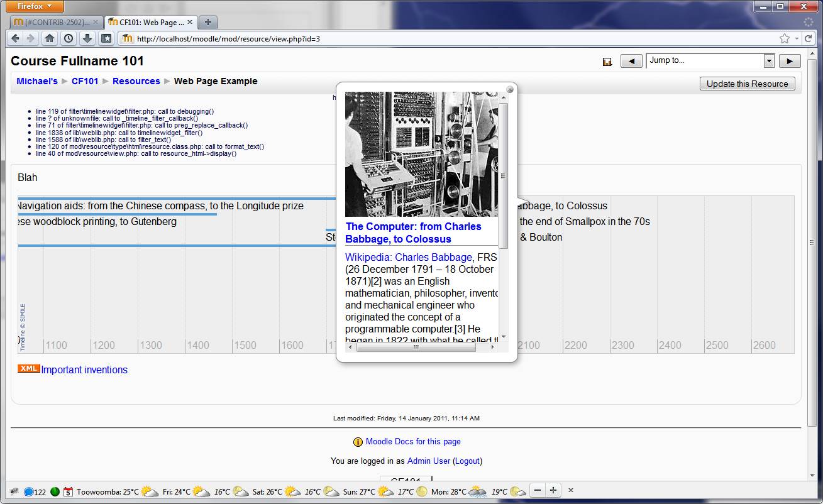Click the Update this Resource button
This screenshot has width=823, height=504.
click(747, 84)
